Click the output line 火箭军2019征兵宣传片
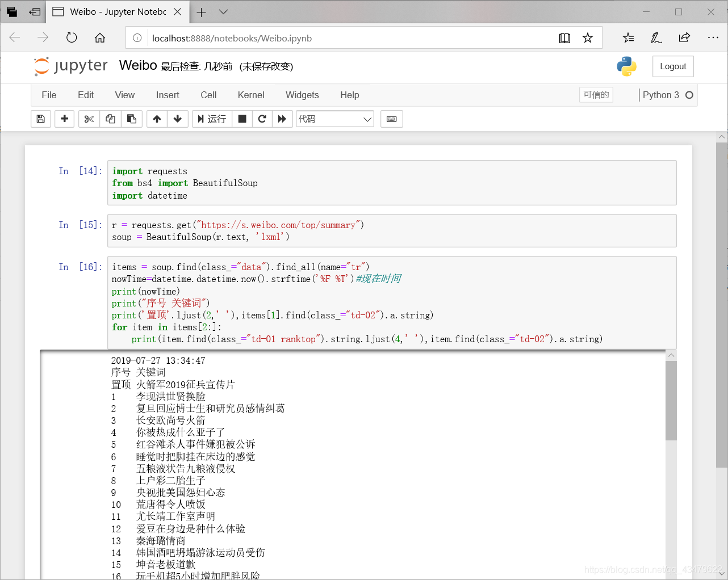Screen dimensions: 728x580 coord(185,385)
